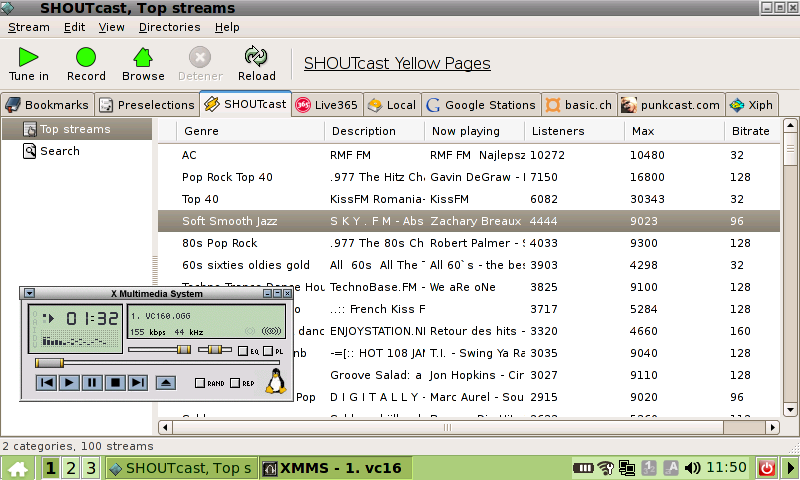Screen dimensions: 800x480
Task: Open the Xiph tab
Action: (x=751, y=105)
